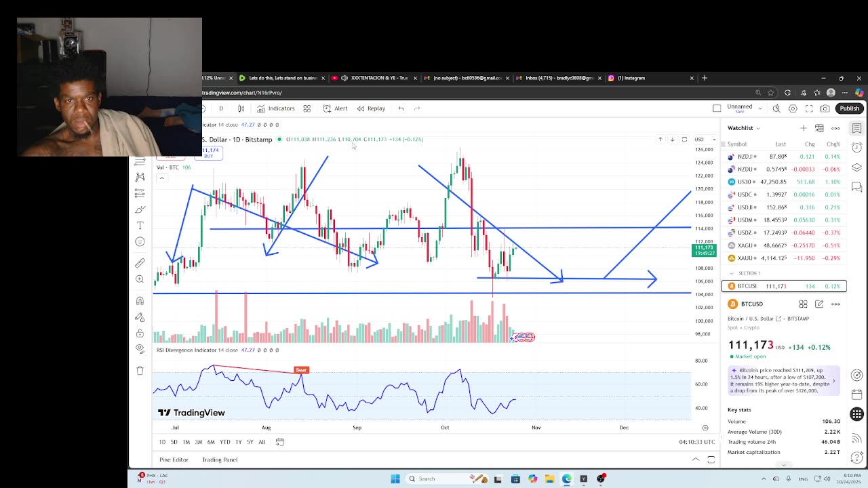Expand the Watchlist name dropdown

point(758,128)
